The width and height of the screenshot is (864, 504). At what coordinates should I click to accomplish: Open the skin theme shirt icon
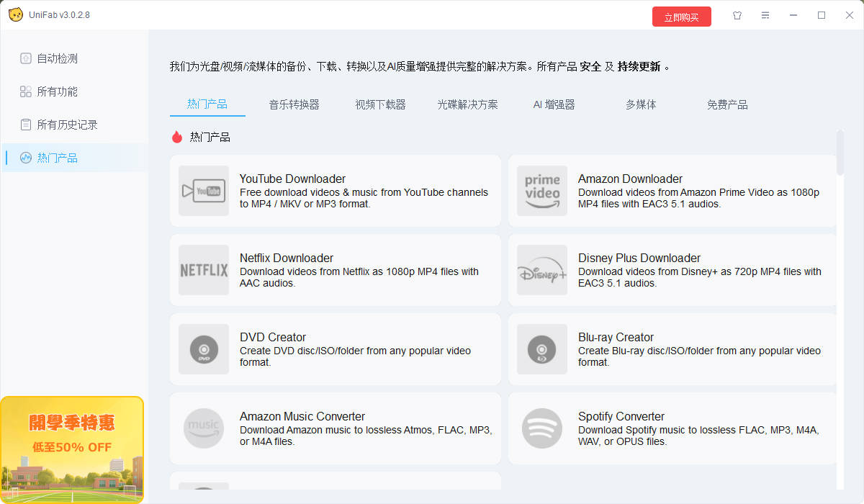(x=737, y=16)
